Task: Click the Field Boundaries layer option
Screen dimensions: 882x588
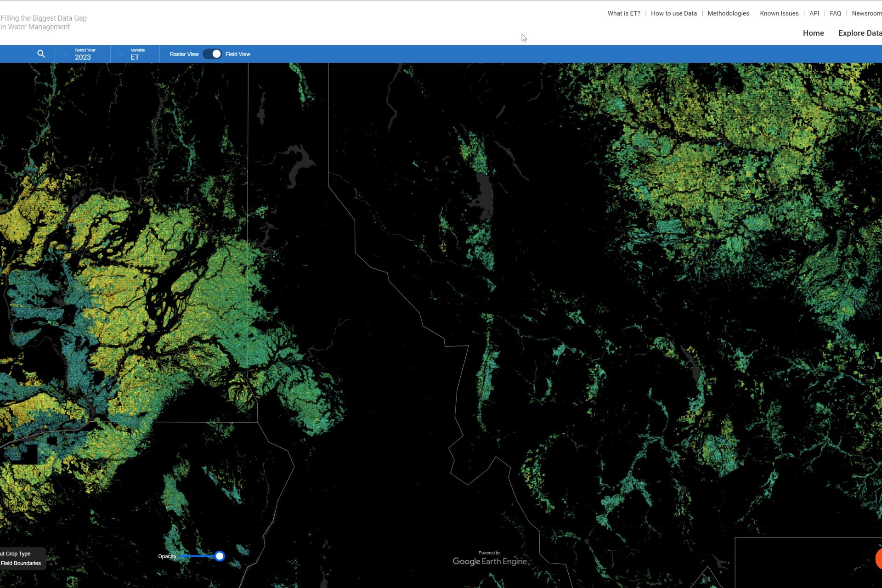Action: tap(20, 563)
